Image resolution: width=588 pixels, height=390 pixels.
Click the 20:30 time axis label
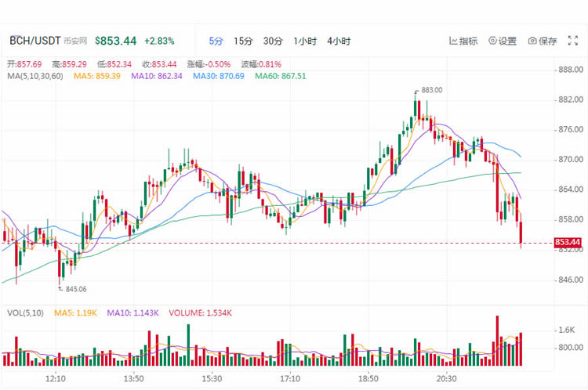click(446, 378)
